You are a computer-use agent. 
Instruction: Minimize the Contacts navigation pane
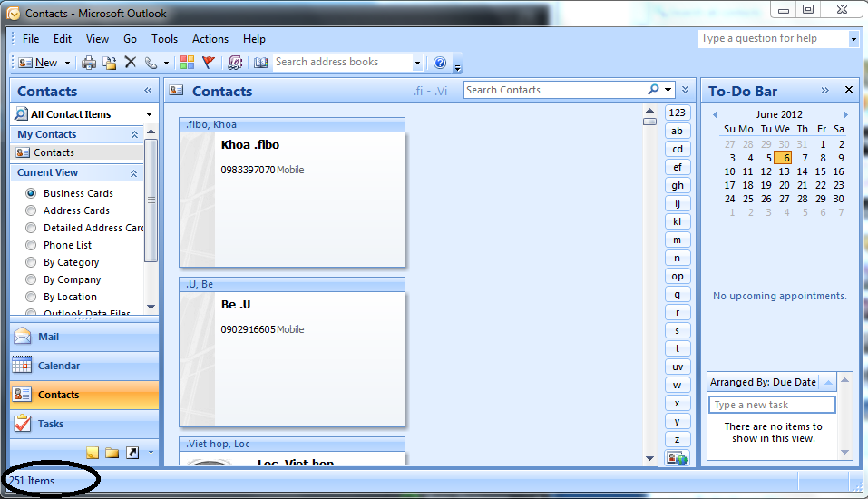click(148, 91)
